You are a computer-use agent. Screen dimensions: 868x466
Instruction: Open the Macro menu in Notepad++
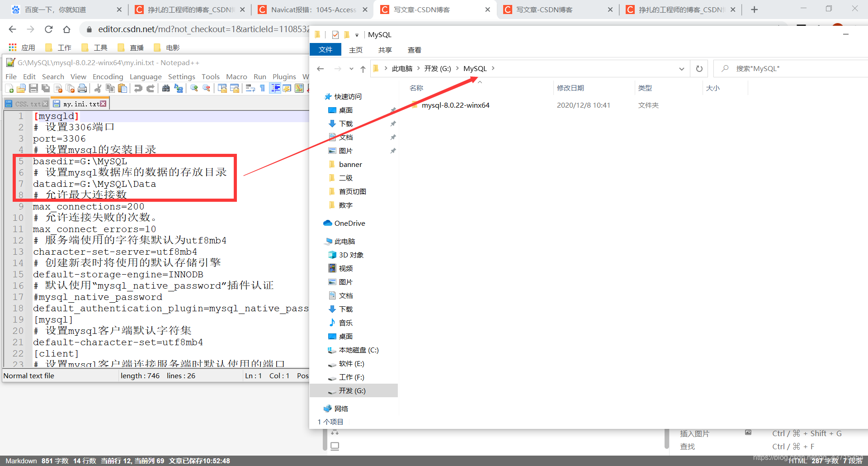point(236,76)
